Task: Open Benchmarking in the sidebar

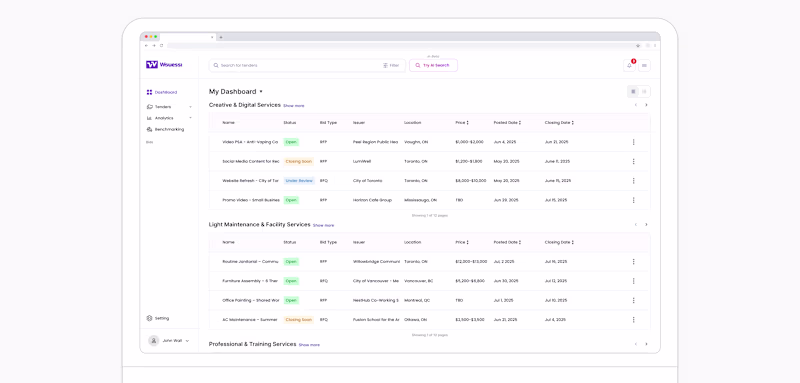Action: (x=165, y=130)
